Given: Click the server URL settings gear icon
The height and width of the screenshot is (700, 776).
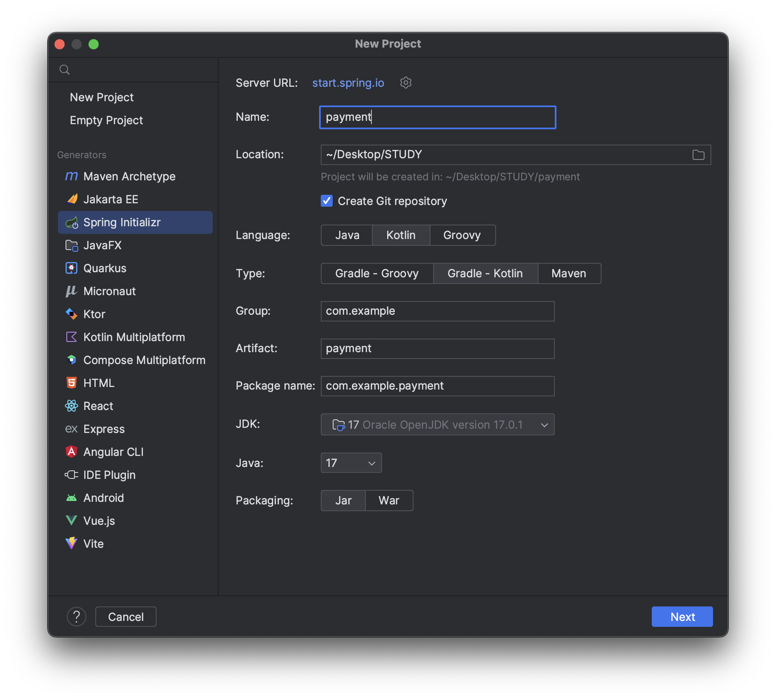Looking at the screenshot, I should pos(406,83).
